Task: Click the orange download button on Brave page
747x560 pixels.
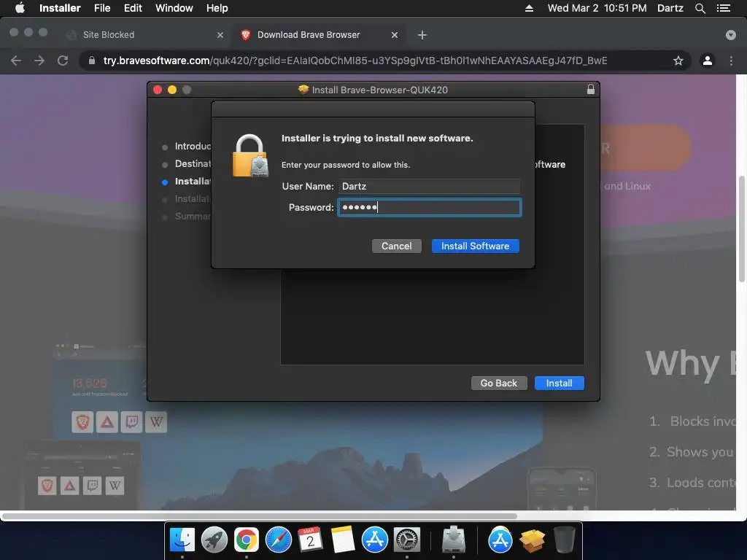Action: pos(646,148)
